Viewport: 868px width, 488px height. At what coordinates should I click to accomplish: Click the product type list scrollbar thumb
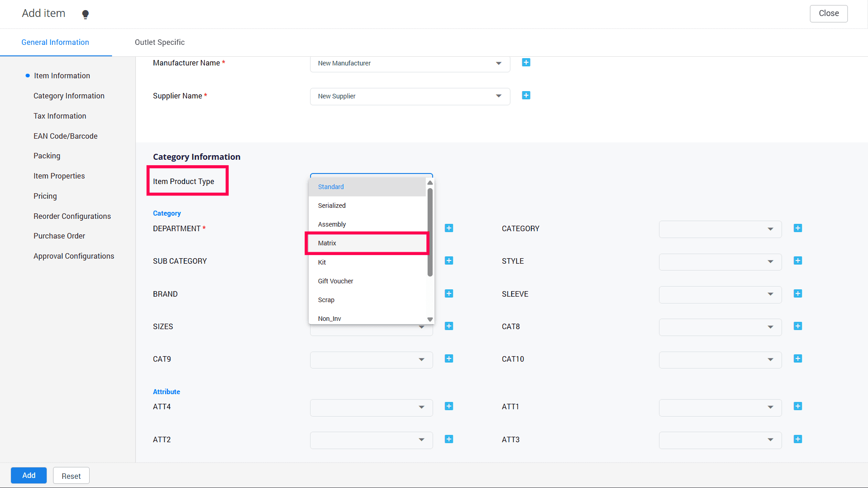click(430, 232)
